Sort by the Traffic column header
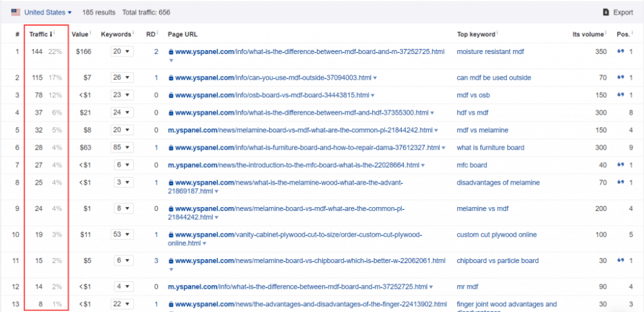Image resolution: width=644 pixels, height=312 pixels. pos(40,33)
